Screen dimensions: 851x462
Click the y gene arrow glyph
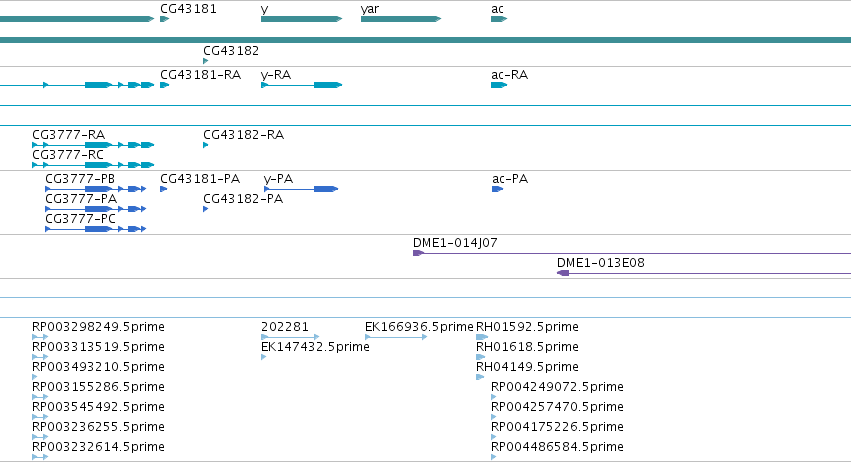click(x=301, y=19)
